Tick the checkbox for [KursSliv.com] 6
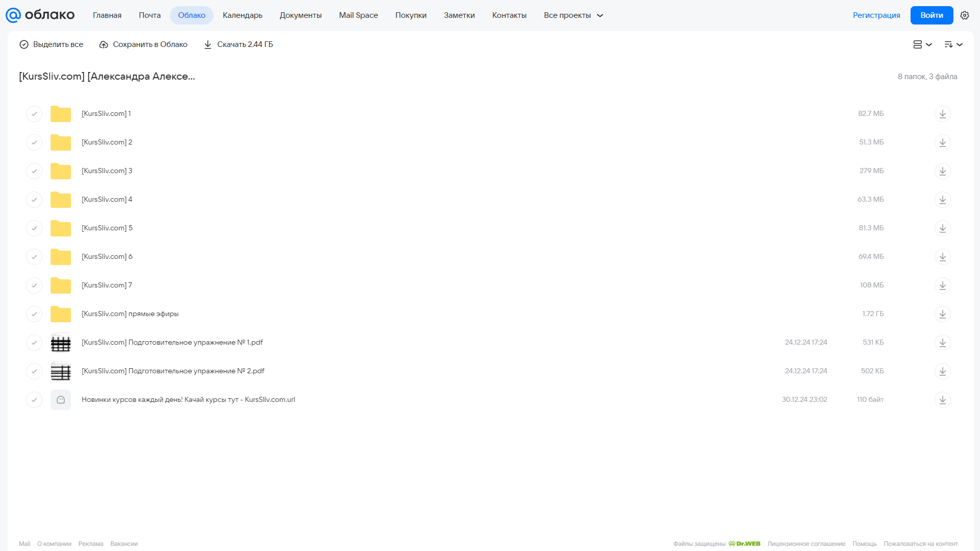Screen dimensions: 980x551 (34, 256)
